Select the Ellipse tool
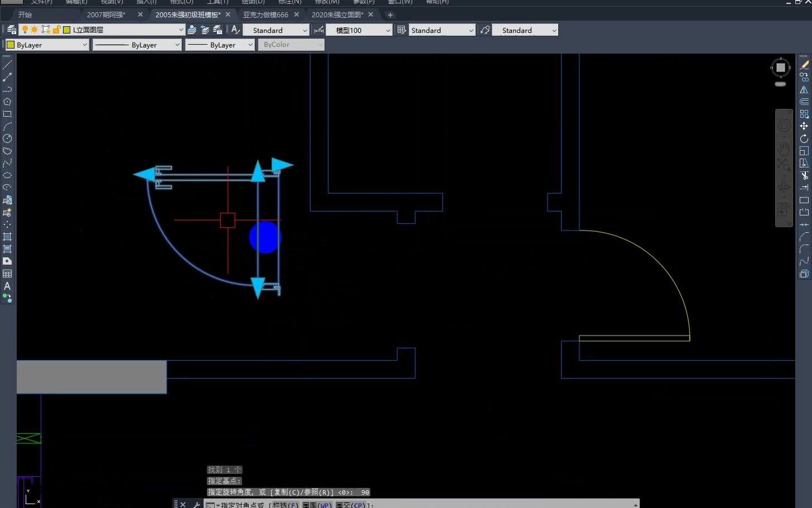 (7, 175)
